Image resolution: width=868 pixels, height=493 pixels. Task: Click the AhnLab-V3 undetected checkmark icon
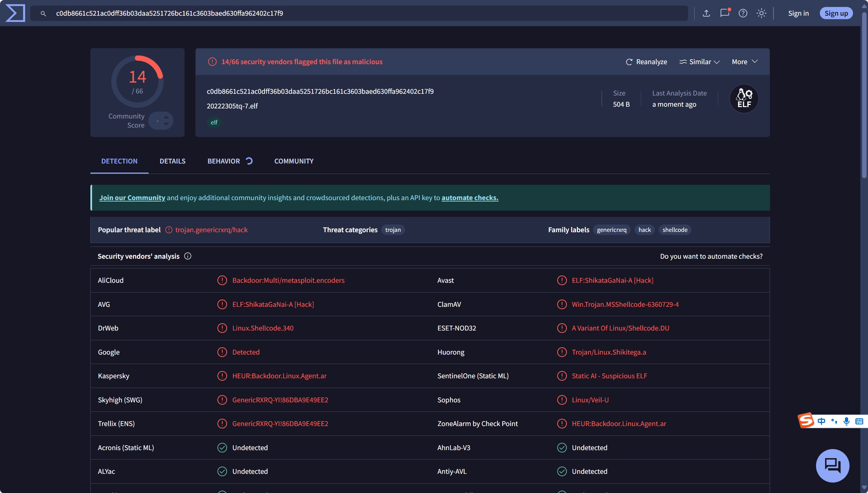click(x=562, y=448)
